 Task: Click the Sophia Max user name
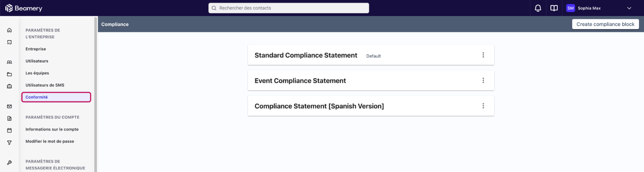pyautogui.click(x=589, y=8)
